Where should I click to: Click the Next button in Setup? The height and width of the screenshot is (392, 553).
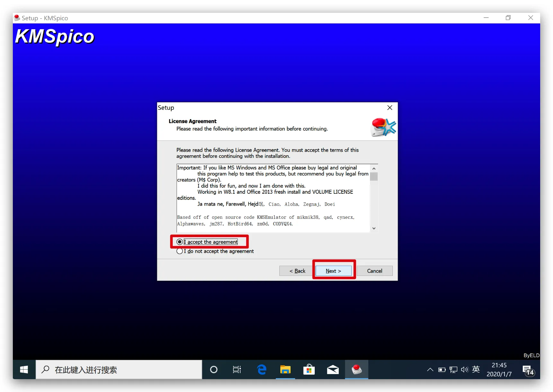[333, 271]
